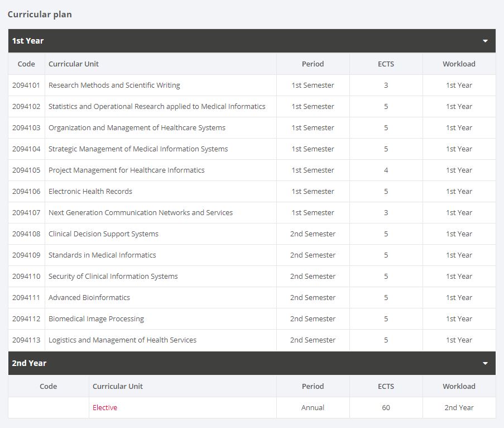This screenshot has height=428, width=504.
Task: Click 1st Year Period column header
Action: (313, 64)
